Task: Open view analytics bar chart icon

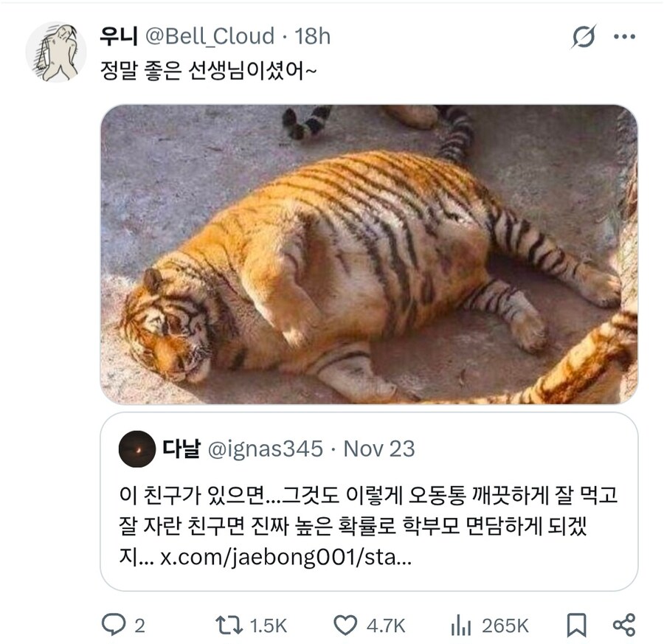Action: point(460,626)
